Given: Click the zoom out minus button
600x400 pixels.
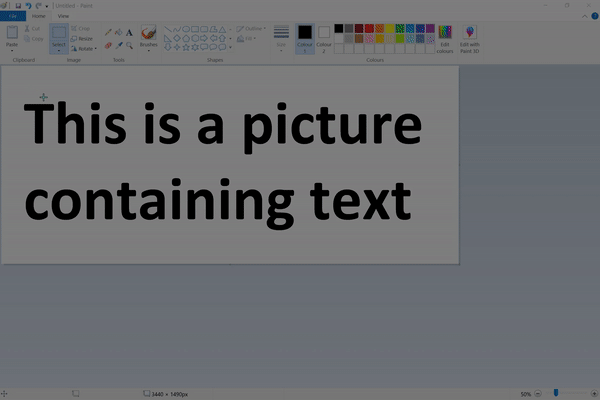Looking at the screenshot, I should (x=538, y=393).
